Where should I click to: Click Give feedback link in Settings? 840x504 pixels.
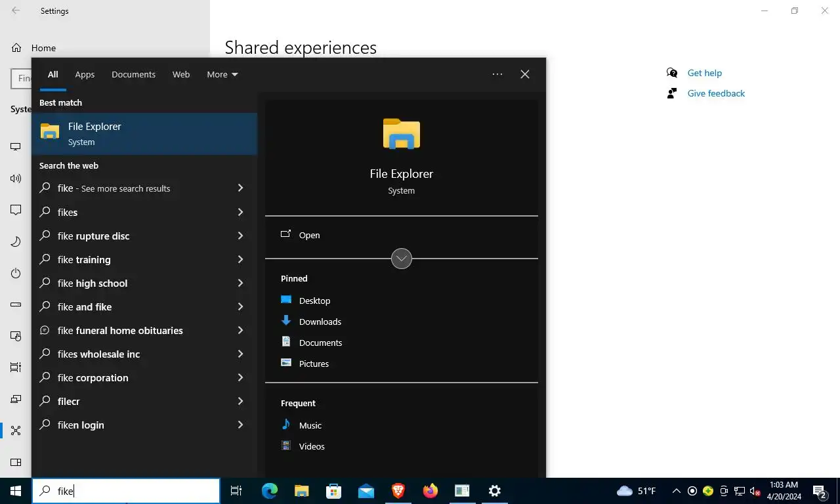[716, 93]
